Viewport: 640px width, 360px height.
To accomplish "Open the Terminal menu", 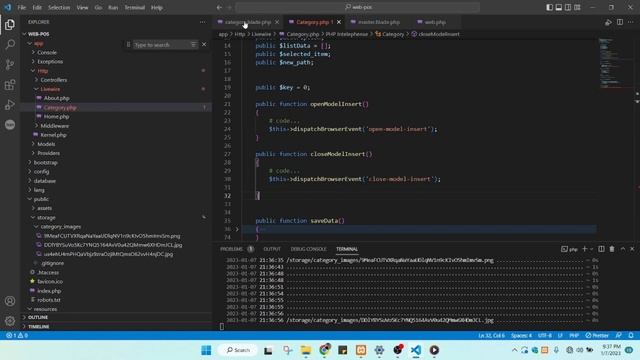I will (x=134, y=7).
